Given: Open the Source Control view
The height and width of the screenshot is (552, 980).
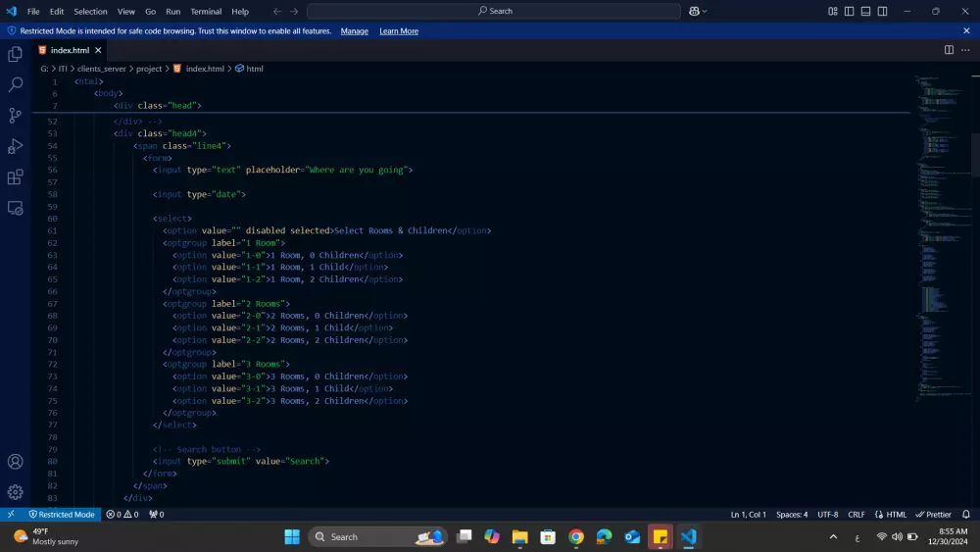Looking at the screenshot, I should click(15, 116).
